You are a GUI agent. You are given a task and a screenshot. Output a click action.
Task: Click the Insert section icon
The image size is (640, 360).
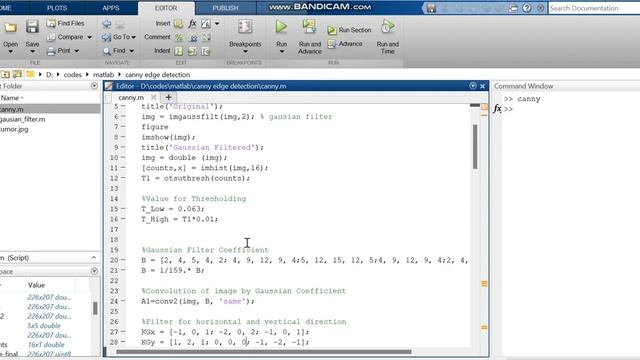(178, 24)
